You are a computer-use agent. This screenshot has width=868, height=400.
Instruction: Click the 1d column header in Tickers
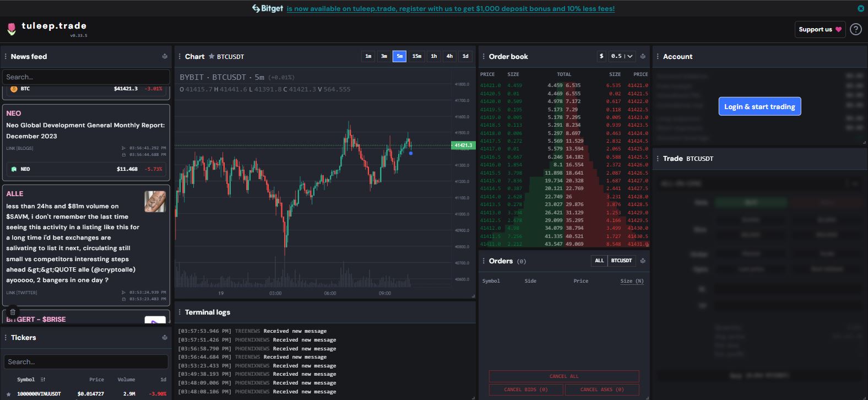(163, 379)
